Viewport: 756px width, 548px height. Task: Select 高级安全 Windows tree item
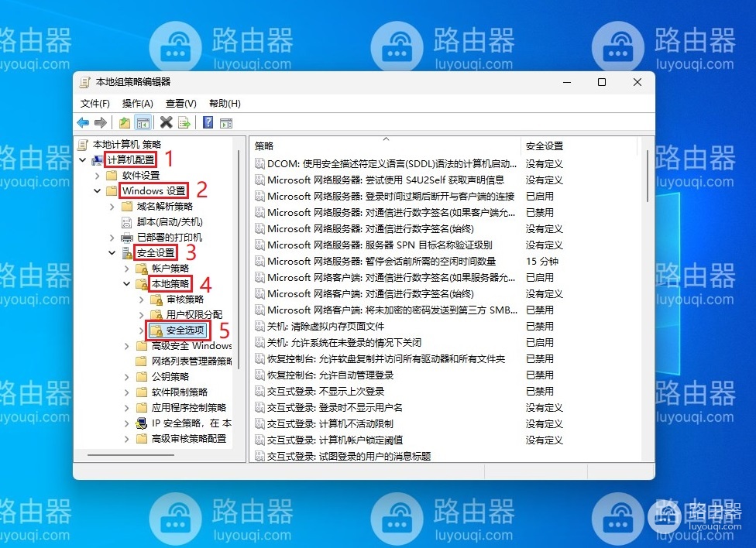coord(191,345)
